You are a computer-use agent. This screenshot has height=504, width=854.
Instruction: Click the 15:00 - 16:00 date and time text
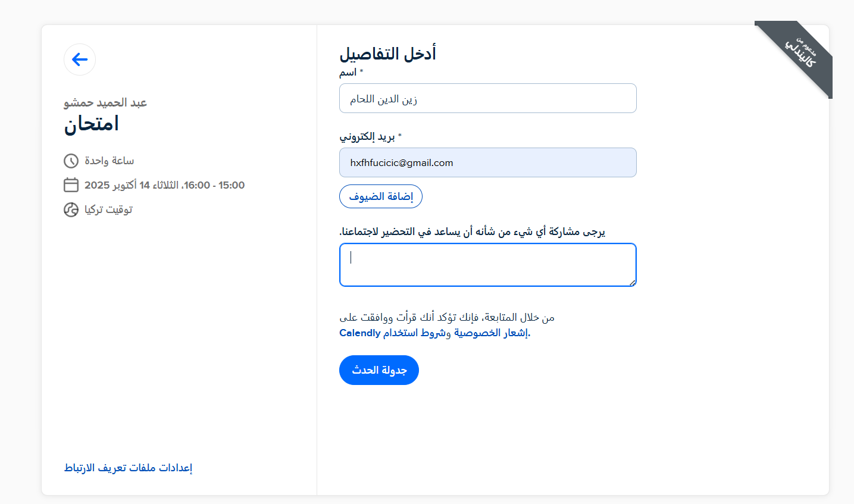[x=164, y=185]
